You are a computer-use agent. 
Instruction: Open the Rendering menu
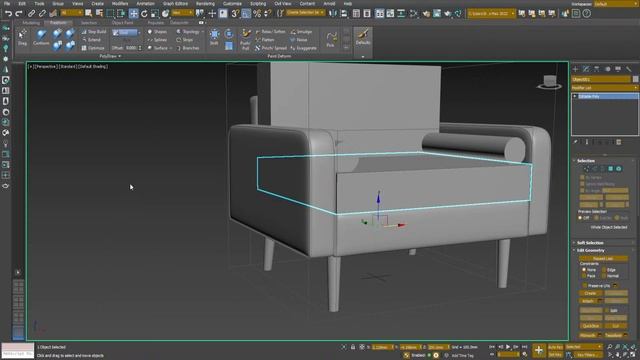click(205, 4)
